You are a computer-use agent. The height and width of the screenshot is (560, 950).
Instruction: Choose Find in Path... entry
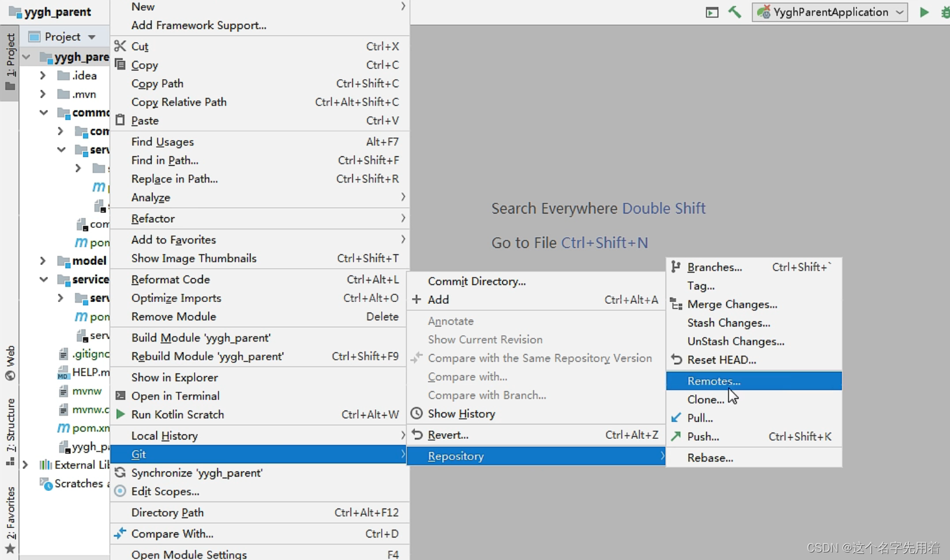click(259, 160)
